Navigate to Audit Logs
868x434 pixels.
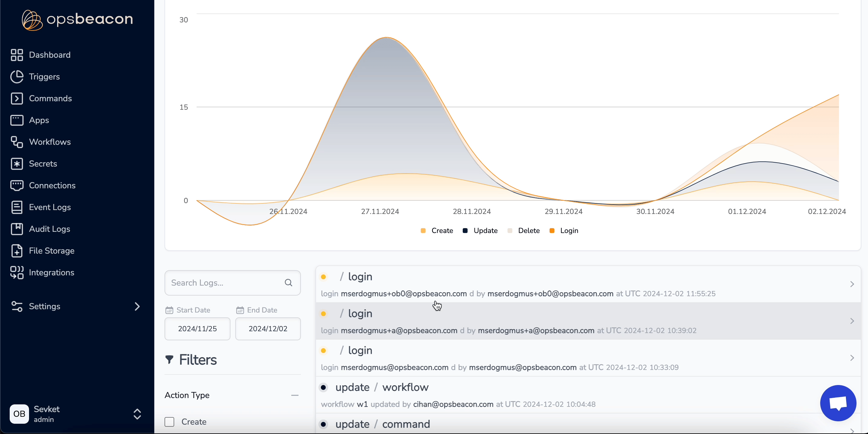point(49,228)
